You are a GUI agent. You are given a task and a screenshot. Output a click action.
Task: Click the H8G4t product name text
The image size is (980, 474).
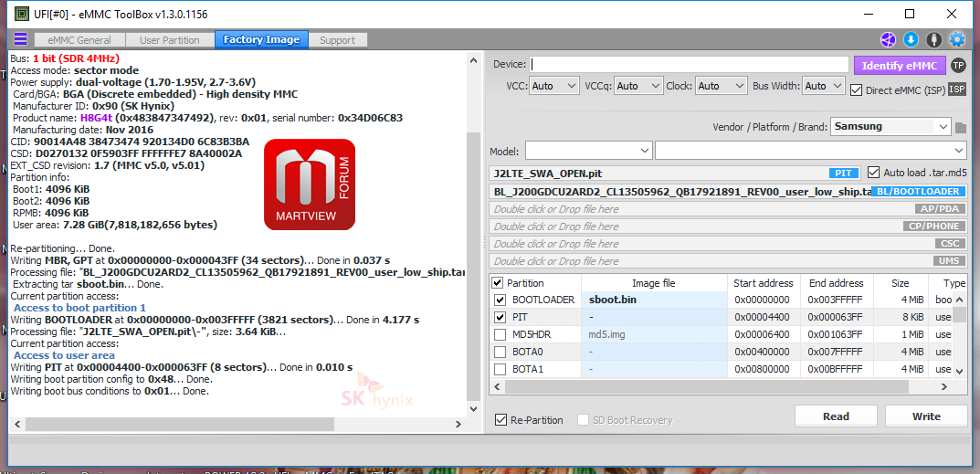click(x=96, y=118)
